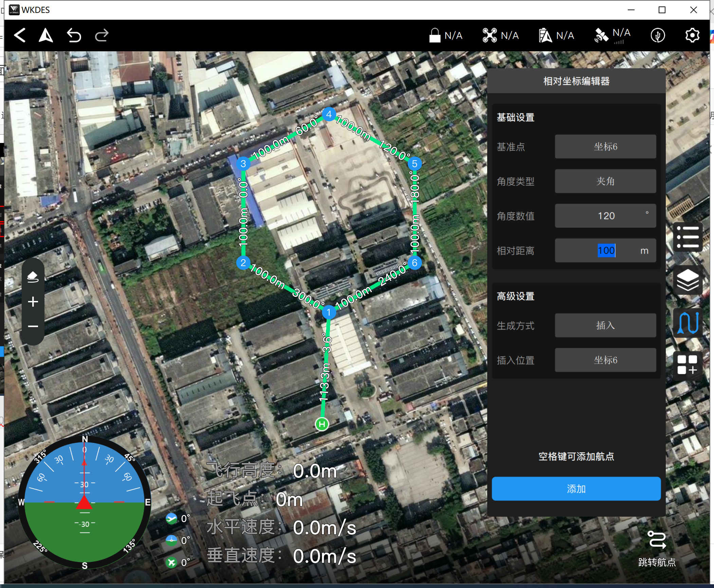
Task: Select the route path planning icon
Action: (688, 323)
